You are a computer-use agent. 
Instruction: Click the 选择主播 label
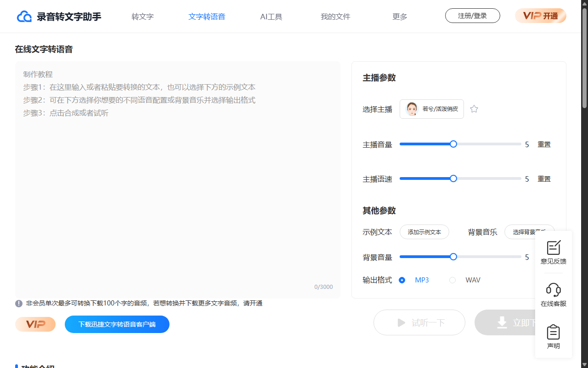pyautogui.click(x=378, y=109)
